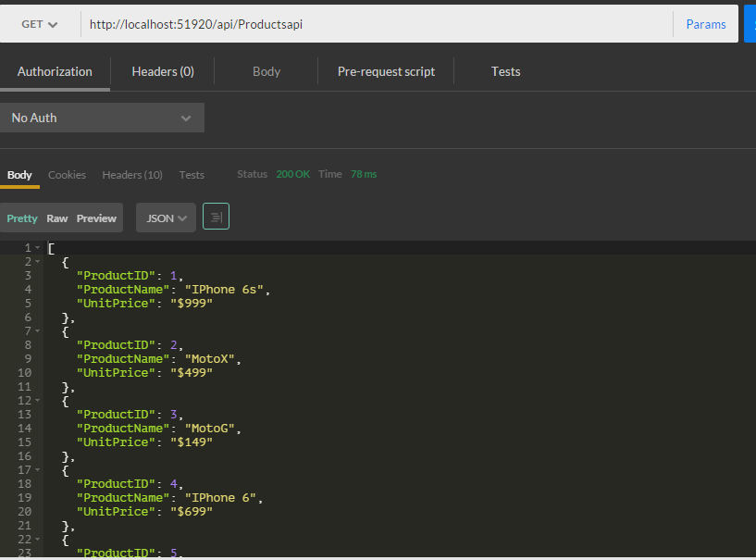Go to the request Tests tab

[505, 71]
